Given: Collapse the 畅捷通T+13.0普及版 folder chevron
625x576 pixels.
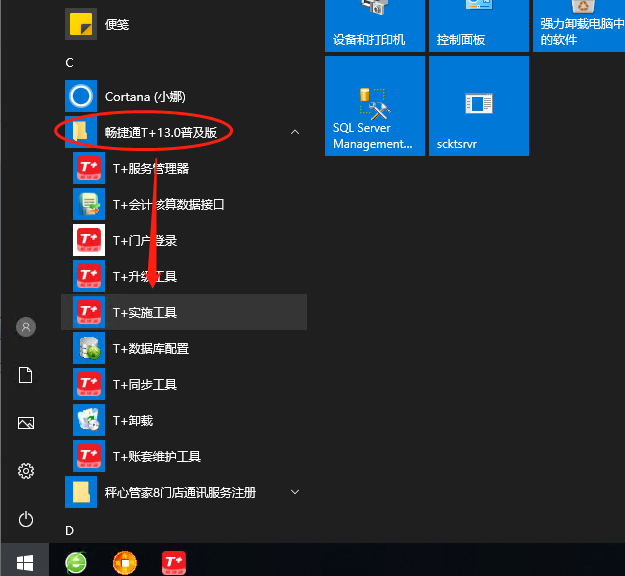Looking at the screenshot, I should coord(295,132).
